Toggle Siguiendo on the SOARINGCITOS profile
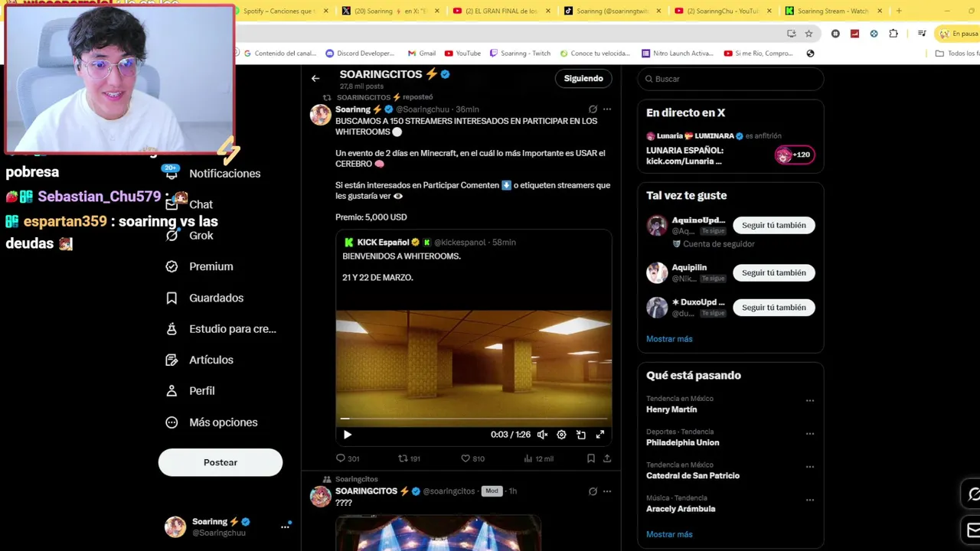This screenshot has height=551, width=980. [x=583, y=78]
